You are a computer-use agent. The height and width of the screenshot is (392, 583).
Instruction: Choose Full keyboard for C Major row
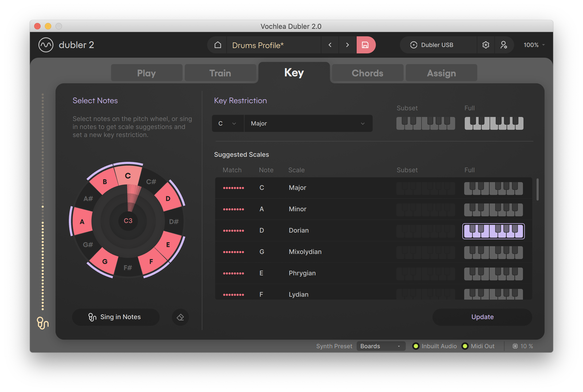pyautogui.click(x=493, y=188)
